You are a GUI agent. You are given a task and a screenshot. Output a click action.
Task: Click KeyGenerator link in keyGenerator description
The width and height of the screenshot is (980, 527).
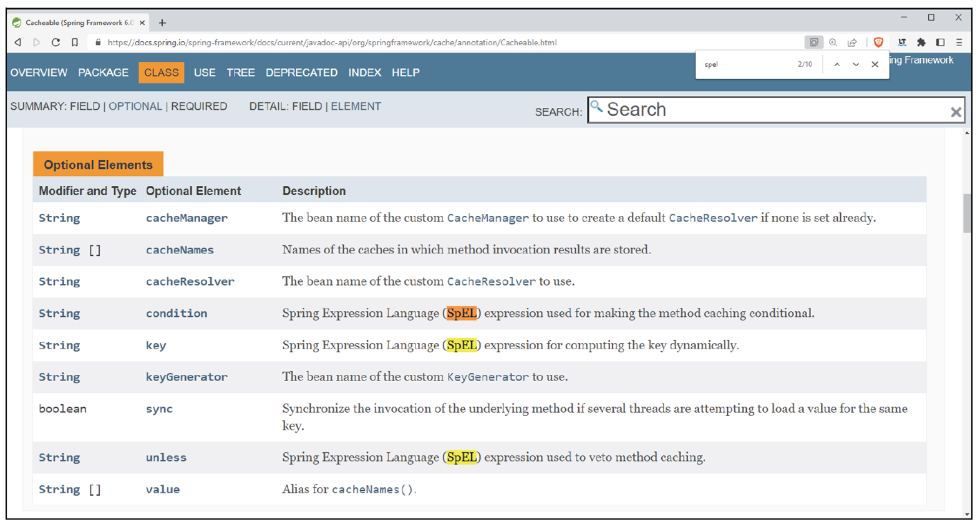point(488,377)
